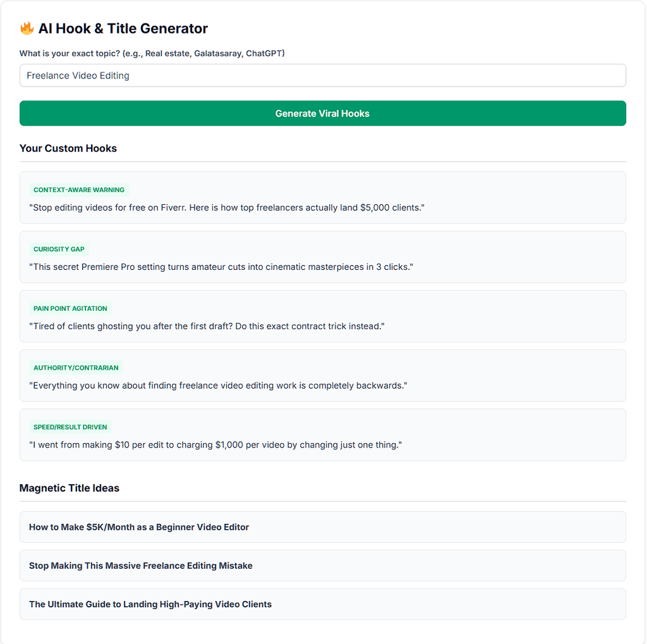Choose the $5K/Month Beginner Video Editor title
Viewport: 647px width, 644px height.
tap(323, 527)
